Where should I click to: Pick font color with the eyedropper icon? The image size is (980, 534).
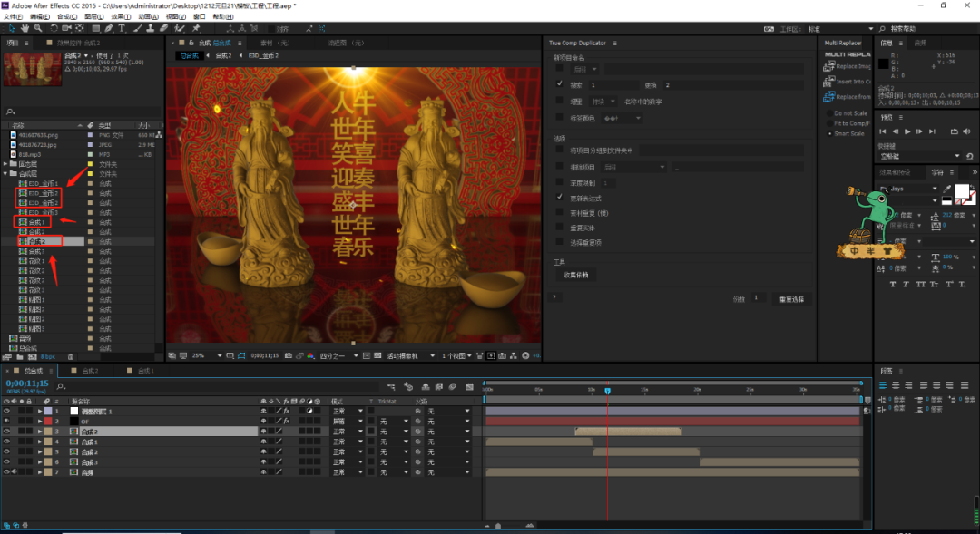click(946, 189)
